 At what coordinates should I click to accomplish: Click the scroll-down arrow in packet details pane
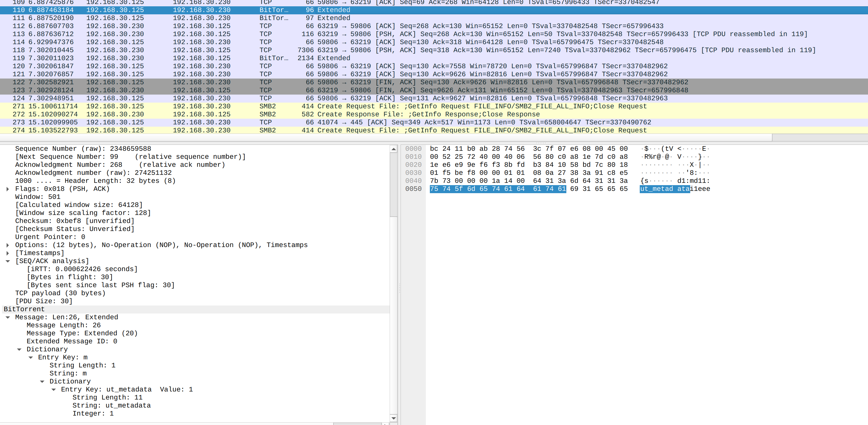pyautogui.click(x=393, y=418)
